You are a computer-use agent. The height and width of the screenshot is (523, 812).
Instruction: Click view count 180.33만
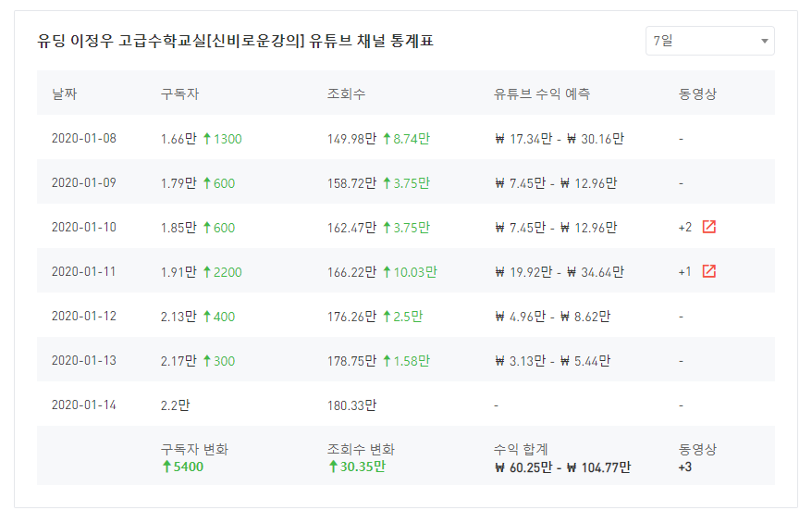tap(351, 405)
